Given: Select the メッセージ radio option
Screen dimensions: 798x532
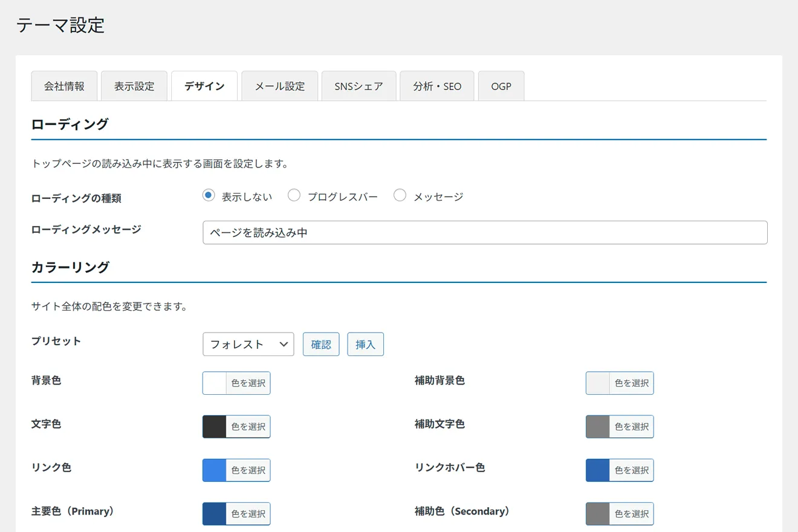Looking at the screenshot, I should (x=400, y=195).
